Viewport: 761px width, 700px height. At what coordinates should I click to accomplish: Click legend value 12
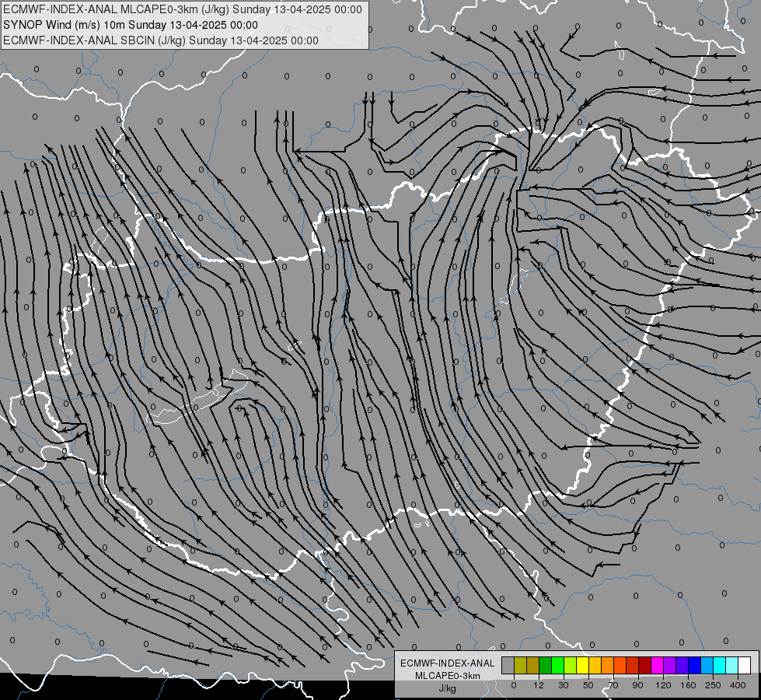tap(539, 685)
